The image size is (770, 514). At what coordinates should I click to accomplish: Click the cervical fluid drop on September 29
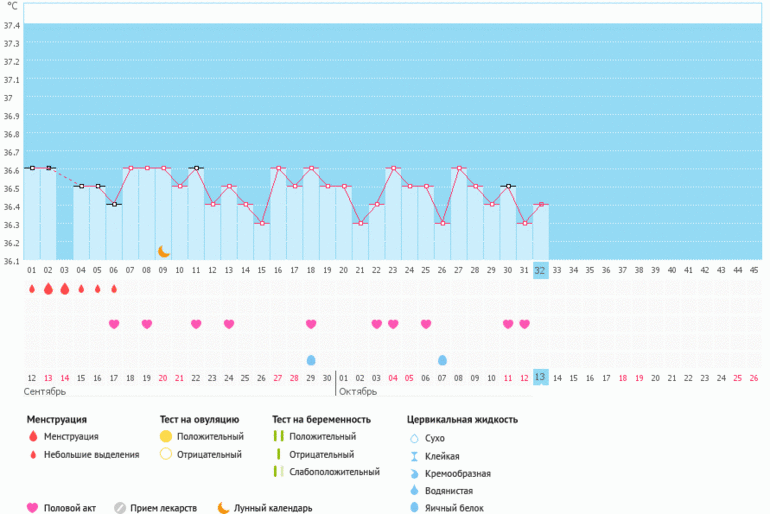point(311,359)
